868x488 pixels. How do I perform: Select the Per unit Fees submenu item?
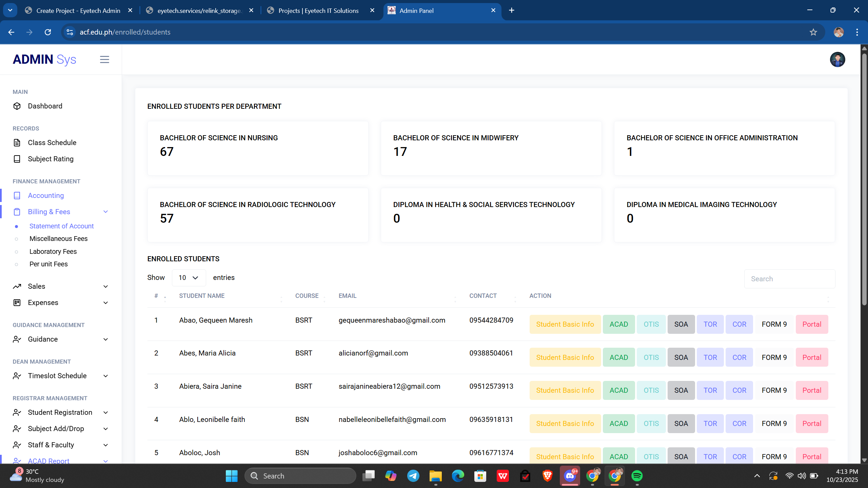[48, 264]
